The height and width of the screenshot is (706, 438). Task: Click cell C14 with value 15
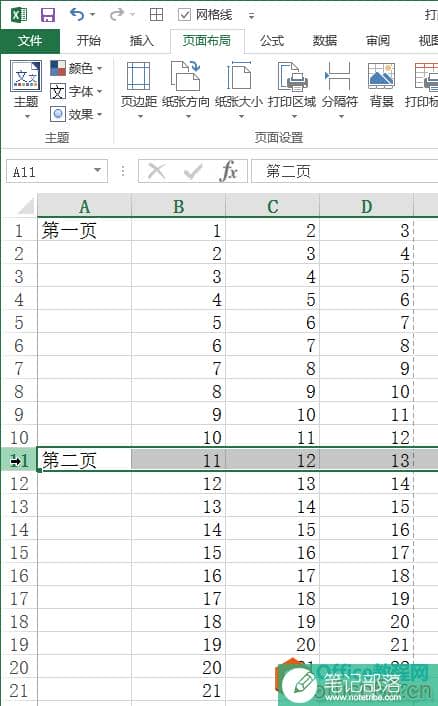(273, 530)
